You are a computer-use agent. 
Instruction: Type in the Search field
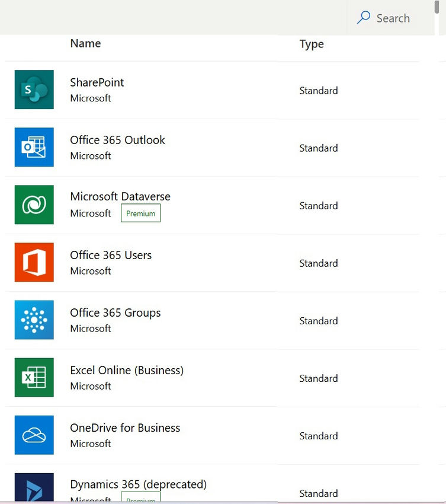(x=393, y=18)
